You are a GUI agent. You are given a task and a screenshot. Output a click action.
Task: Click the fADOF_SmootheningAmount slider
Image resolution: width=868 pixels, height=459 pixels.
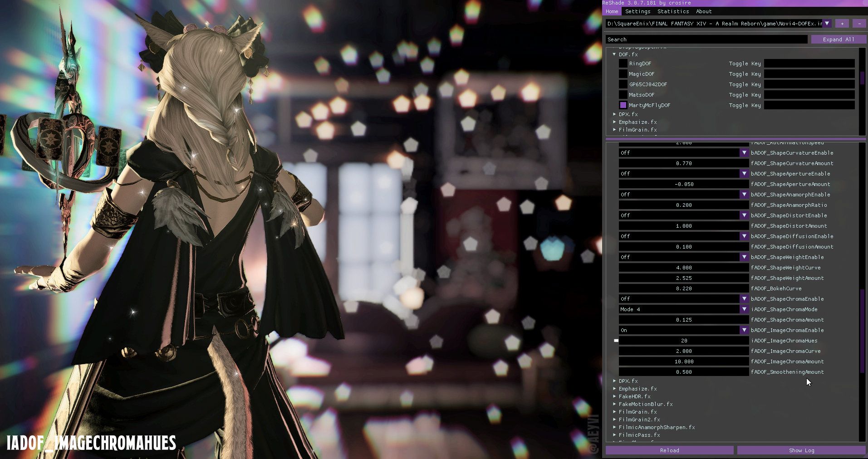pyautogui.click(x=684, y=372)
